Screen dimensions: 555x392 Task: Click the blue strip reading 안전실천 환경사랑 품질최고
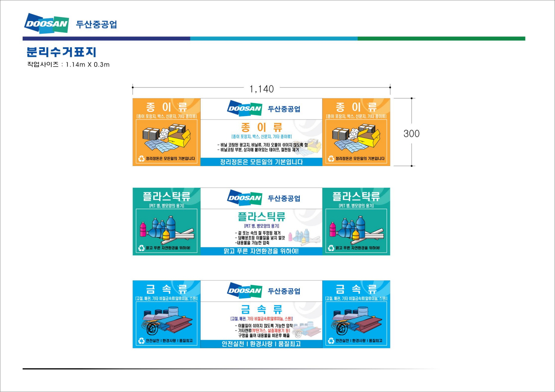tap(261, 344)
